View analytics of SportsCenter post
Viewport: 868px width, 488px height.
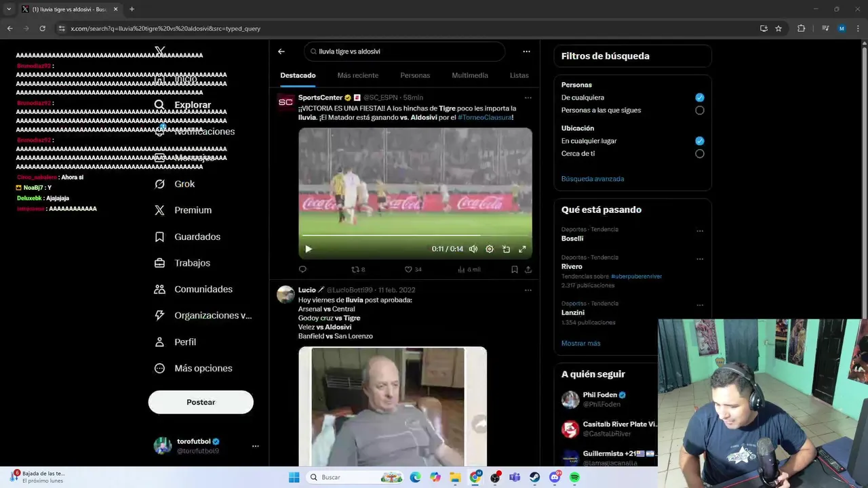tap(469, 269)
